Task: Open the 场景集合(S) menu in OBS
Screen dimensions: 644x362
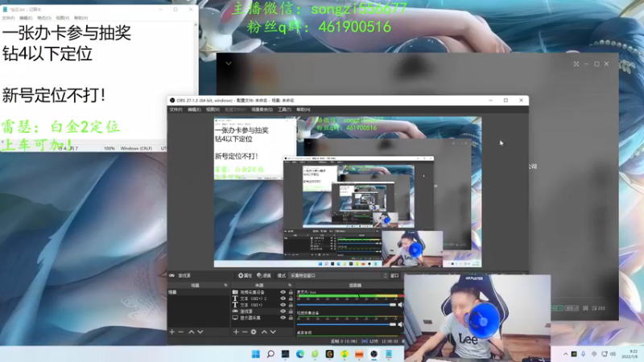Action: coord(262,109)
